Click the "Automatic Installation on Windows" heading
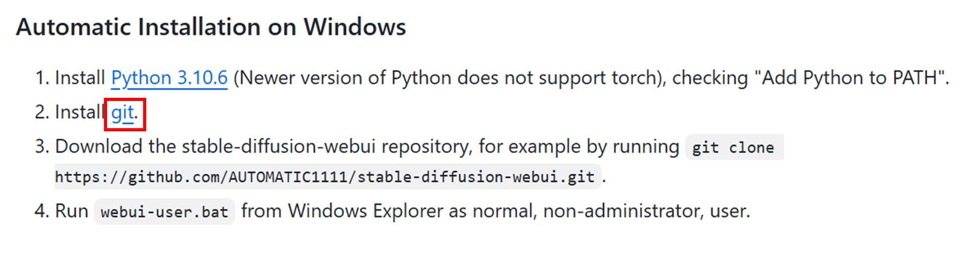The image size is (980, 259). pos(211,27)
